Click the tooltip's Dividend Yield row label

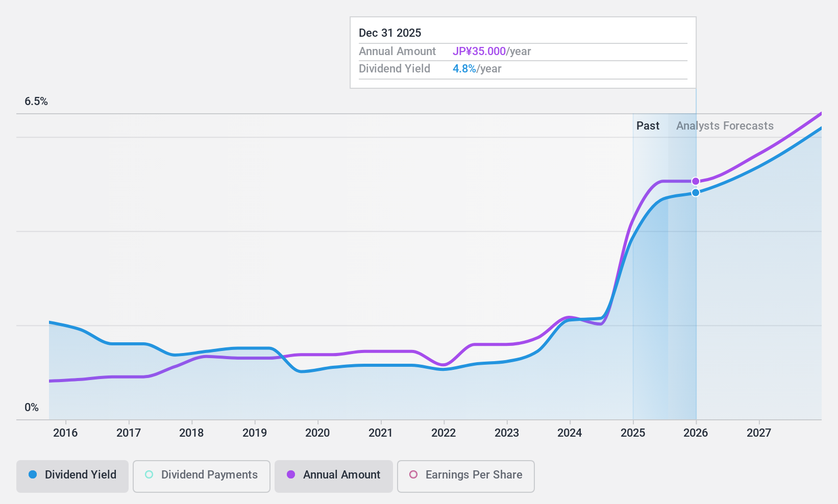(395, 69)
